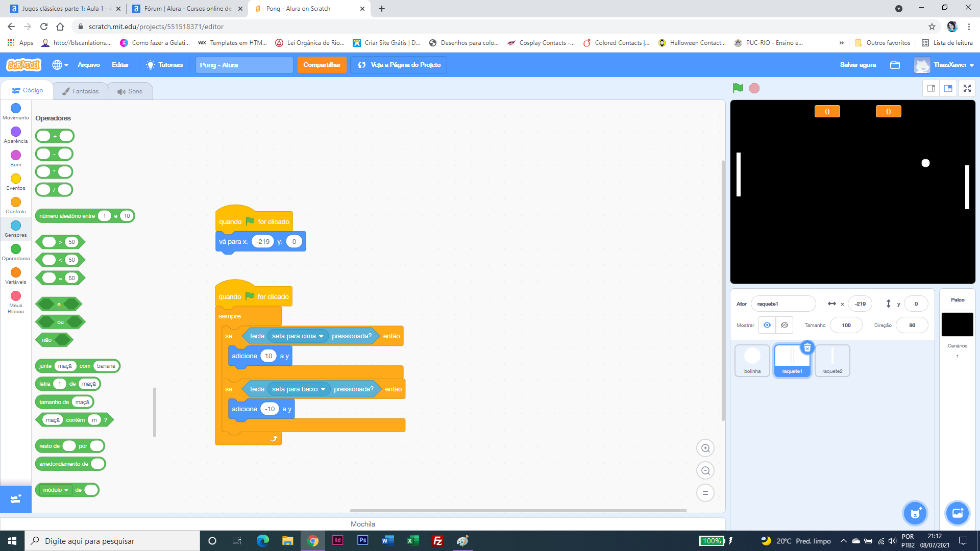Click the Scratch logo
This screenshot has width=980, height=551.
pyautogui.click(x=23, y=65)
